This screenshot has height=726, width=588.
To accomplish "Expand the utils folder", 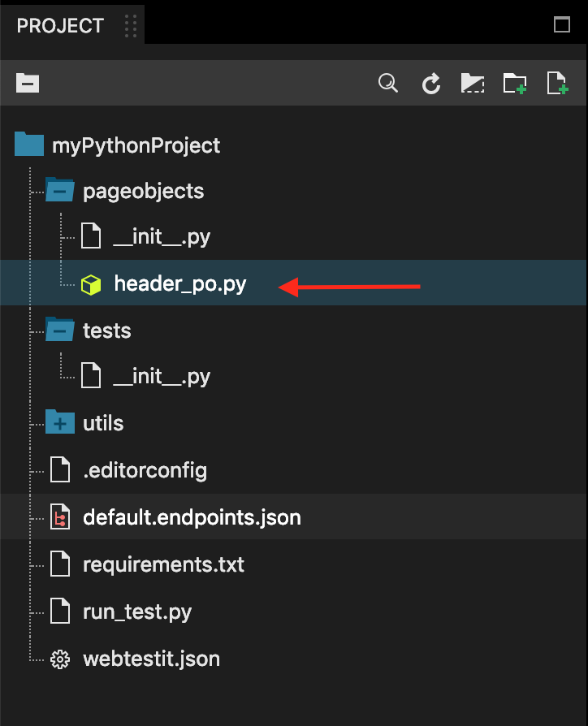I will pyautogui.click(x=60, y=421).
